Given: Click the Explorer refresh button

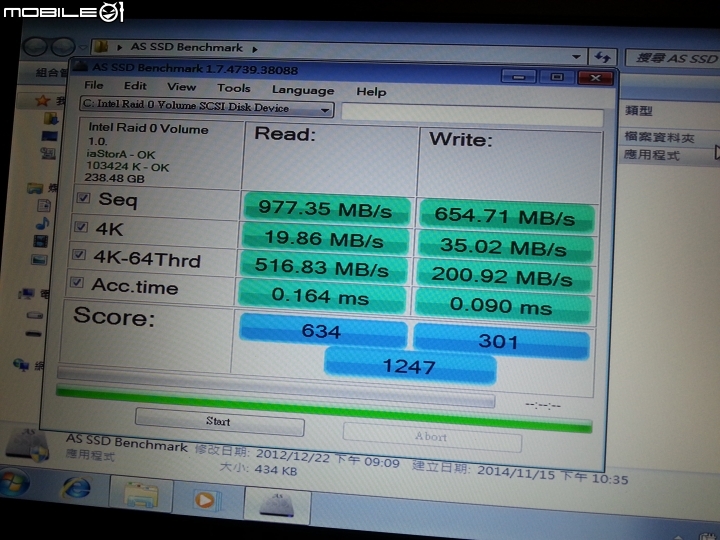Looking at the screenshot, I should coord(602,57).
